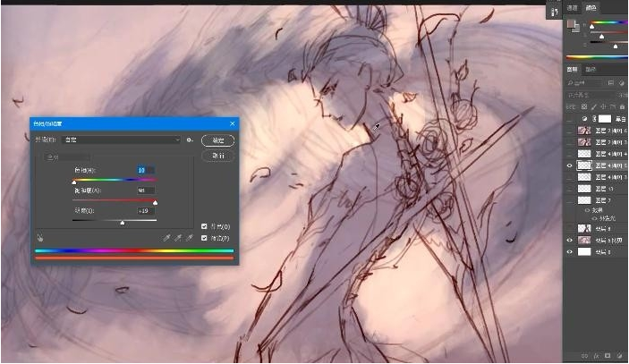Select the add-to-sample eyedropper tool
This screenshot has width=629, height=364.
click(178, 238)
